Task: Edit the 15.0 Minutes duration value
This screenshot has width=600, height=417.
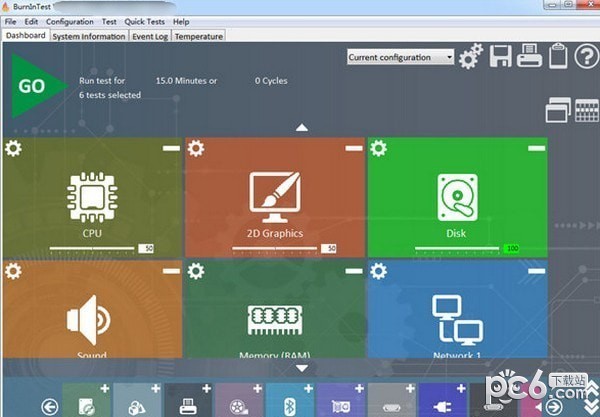Action: (x=186, y=81)
